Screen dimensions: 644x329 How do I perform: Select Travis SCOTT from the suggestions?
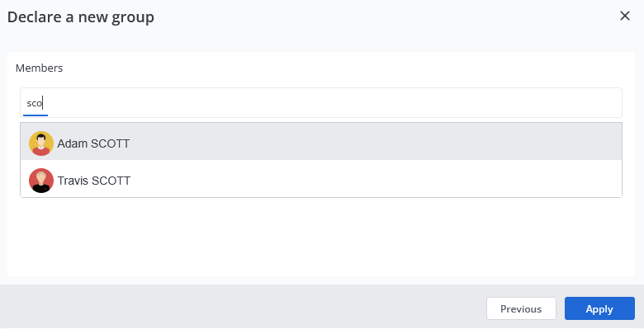pyautogui.click(x=321, y=178)
